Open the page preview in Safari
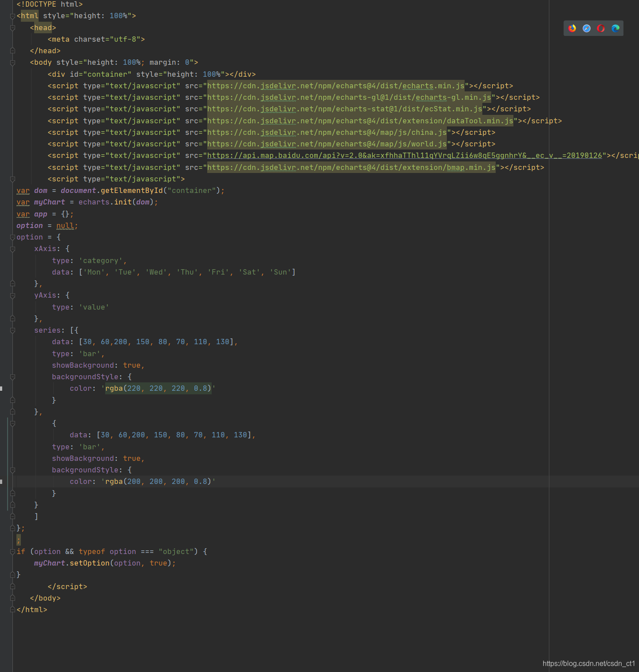Image resolution: width=639 pixels, height=672 pixels. point(587,28)
